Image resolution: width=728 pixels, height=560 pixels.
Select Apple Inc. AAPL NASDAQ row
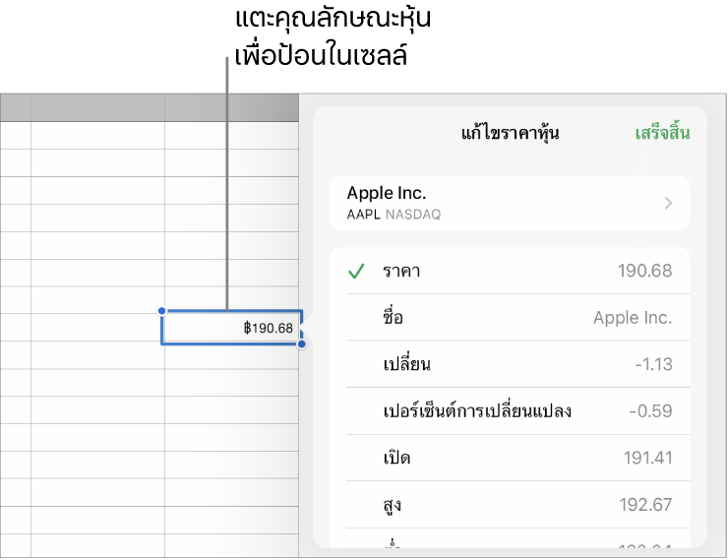click(x=510, y=204)
